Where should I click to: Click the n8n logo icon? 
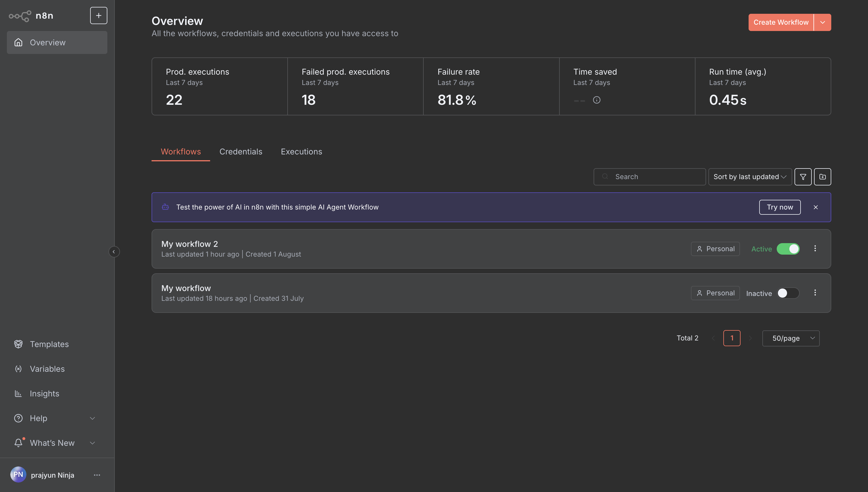tap(20, 16)
